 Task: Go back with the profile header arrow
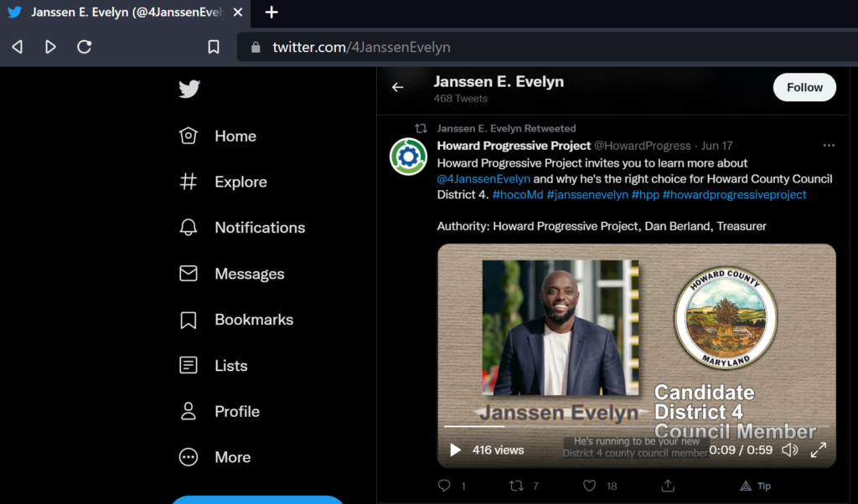coord(398,87)
